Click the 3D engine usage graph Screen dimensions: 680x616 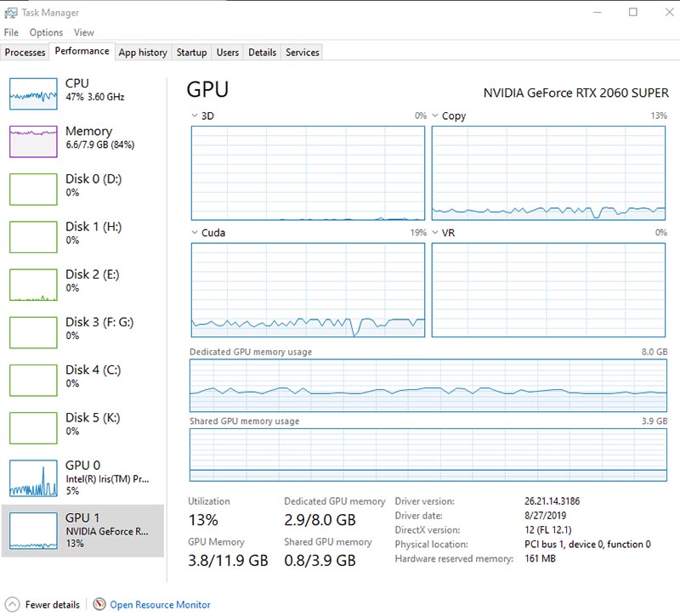(308, 173)
